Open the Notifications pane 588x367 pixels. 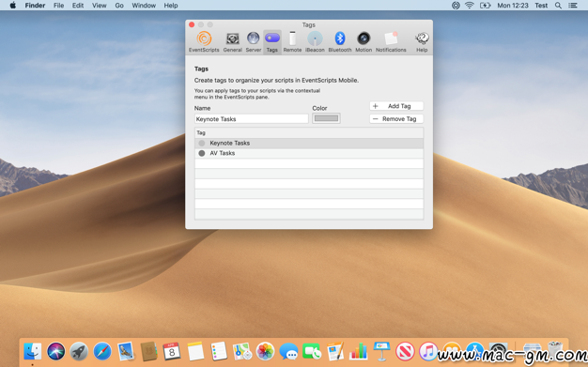(x=391, y=42)
